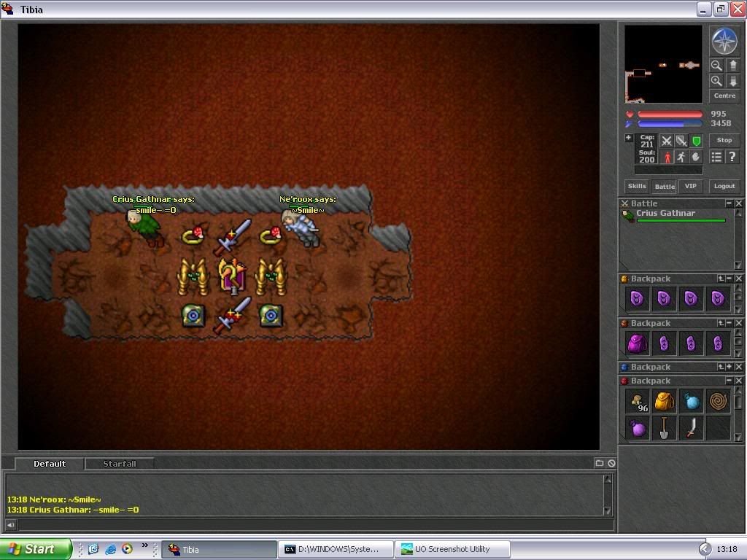Toggle defensive fighting with the green shield button
This screenshot has width=747, height=560.
click(696, 141)
